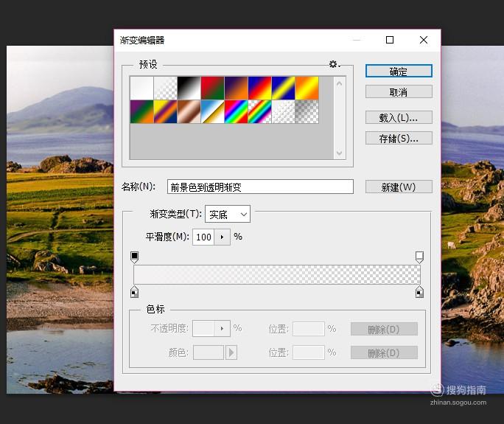The image size is (504, 424).
Task: Pick the chrome gradient preset
Action: coord(212,111)
